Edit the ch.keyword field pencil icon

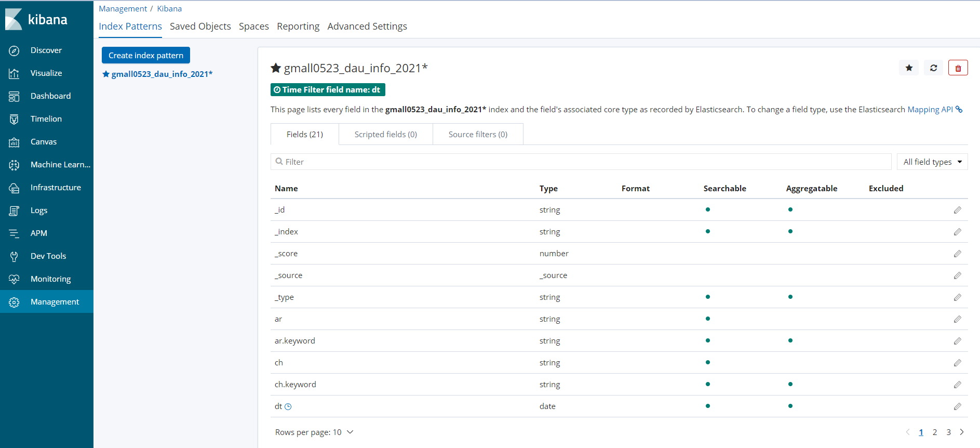click(957, 385)
